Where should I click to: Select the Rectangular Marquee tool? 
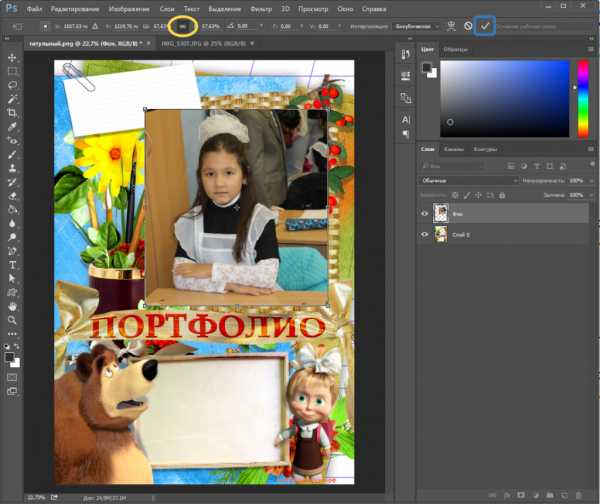click(x=12, y=71)
